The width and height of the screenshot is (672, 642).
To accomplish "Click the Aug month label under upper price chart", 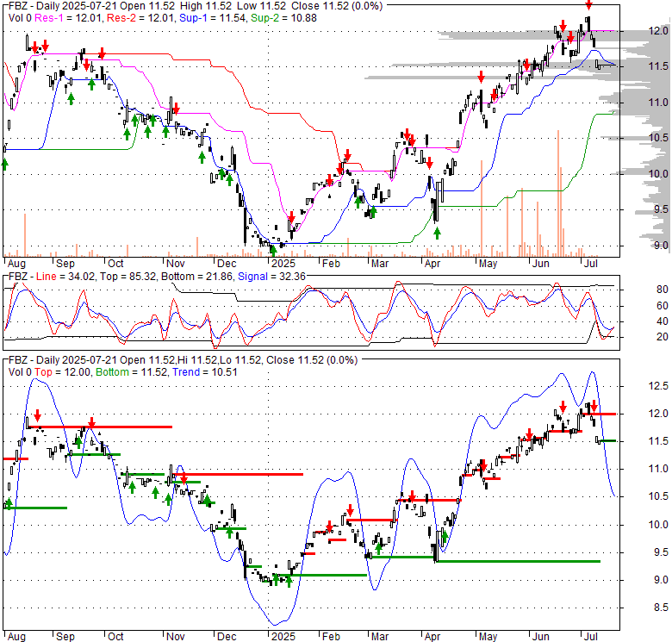I will [16, 263].
